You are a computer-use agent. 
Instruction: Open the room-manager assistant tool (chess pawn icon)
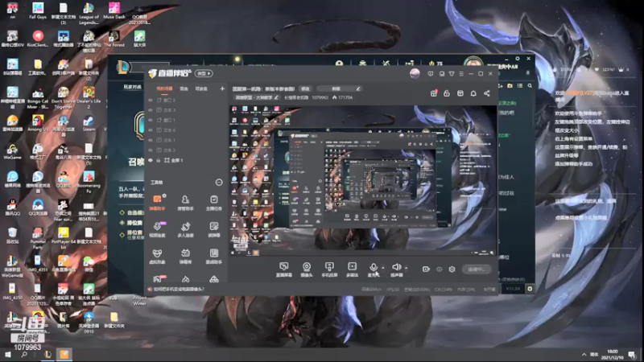click(185, 203)
